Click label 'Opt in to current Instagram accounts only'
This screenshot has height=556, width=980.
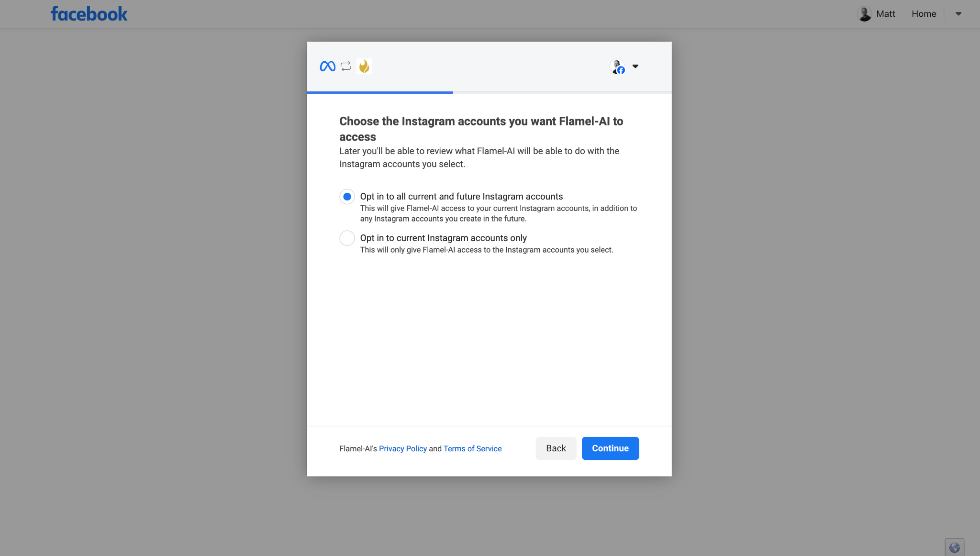(443, 238)
